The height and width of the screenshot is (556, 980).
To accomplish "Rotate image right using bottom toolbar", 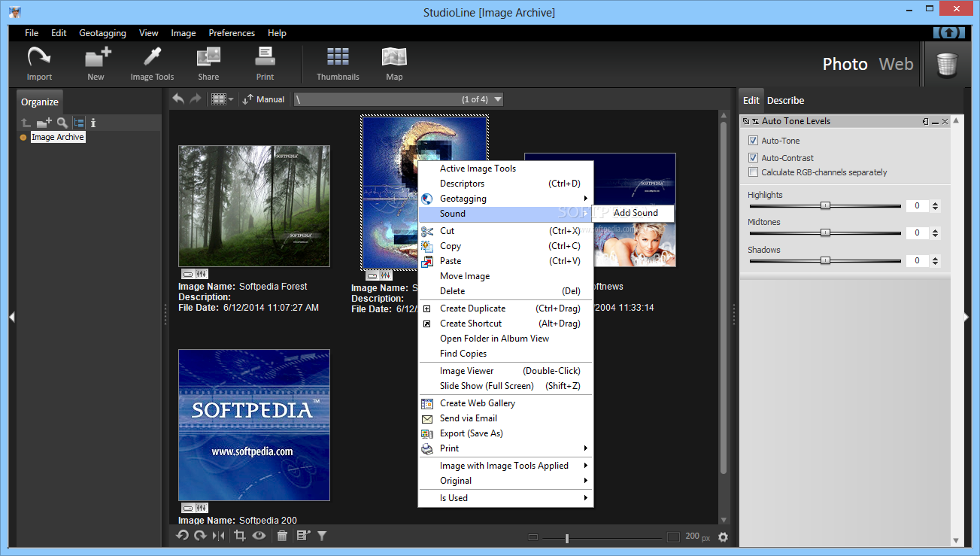I will [x=200, y=536].
